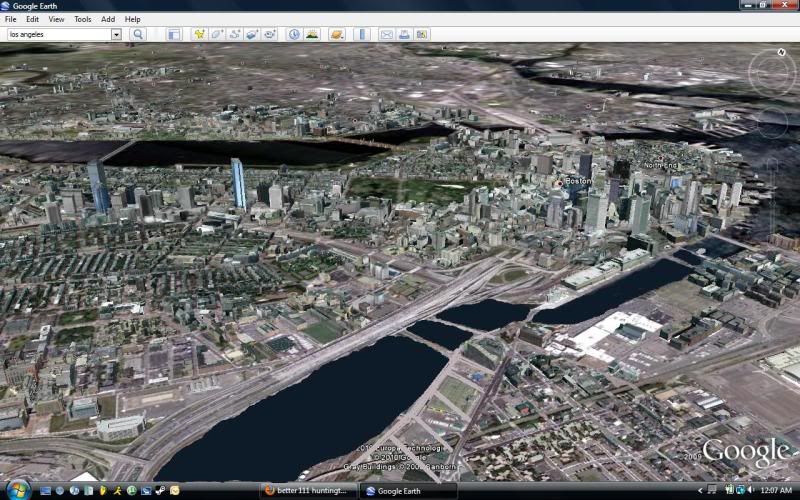Click the taskbar clock showing 12:07 AM
The image size is (800, 500).
pyautogui.click(x=776, y=490)
